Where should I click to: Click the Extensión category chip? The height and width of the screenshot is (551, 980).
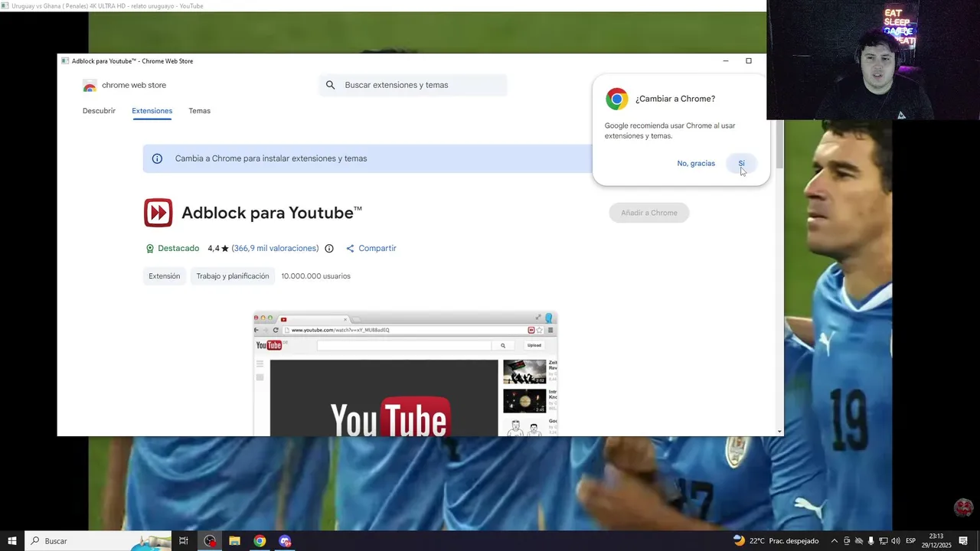(x=165, y=276)
